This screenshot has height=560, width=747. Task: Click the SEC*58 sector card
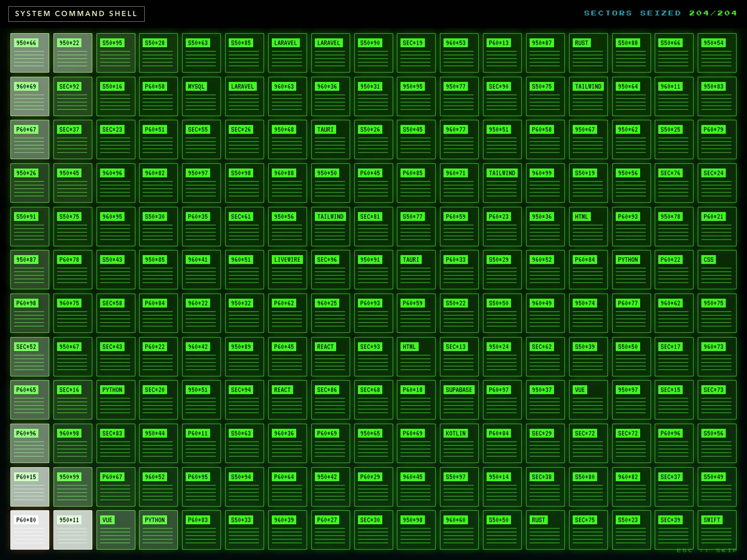[x=116, y=313]
